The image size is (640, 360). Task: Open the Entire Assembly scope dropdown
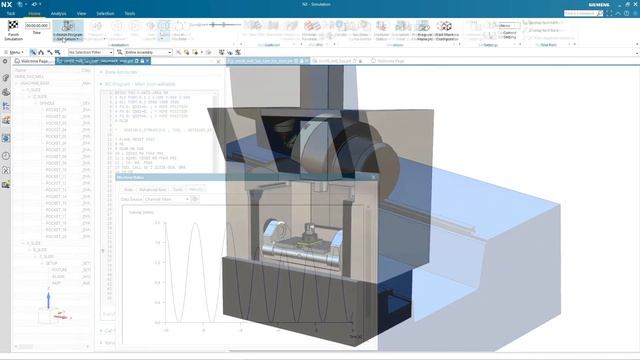149,52
